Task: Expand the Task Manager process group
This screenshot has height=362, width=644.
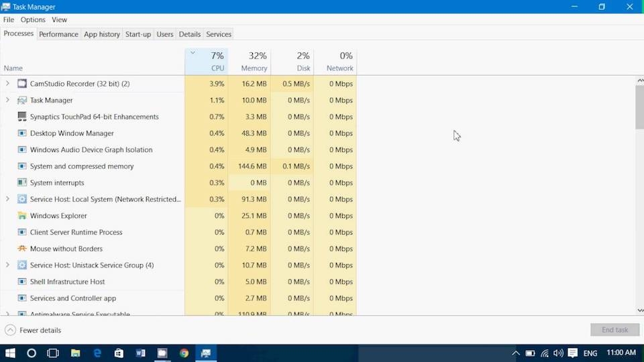Action: (7, 100)
